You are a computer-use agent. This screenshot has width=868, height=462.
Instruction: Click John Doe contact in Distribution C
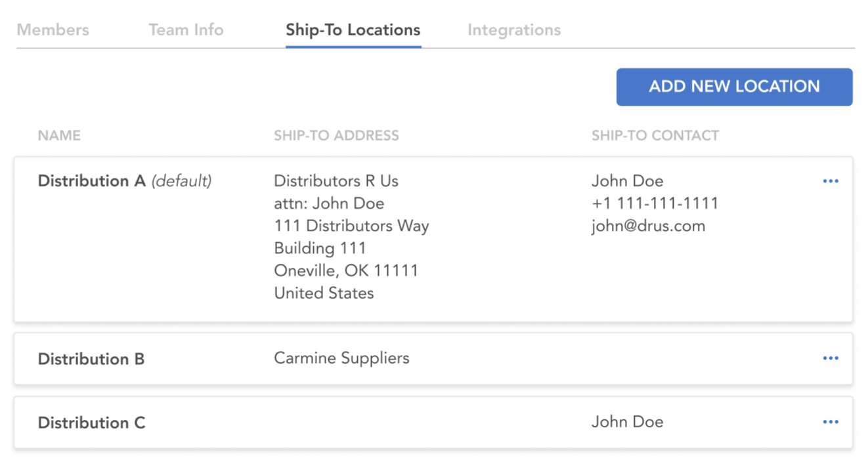coord(627,422)
